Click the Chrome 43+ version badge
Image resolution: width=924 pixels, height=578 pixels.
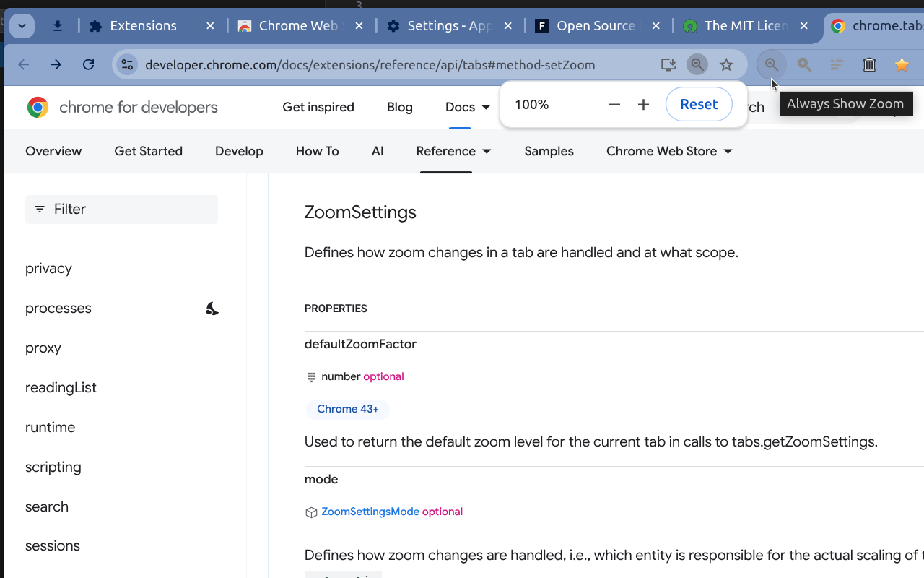coord(348,409)
